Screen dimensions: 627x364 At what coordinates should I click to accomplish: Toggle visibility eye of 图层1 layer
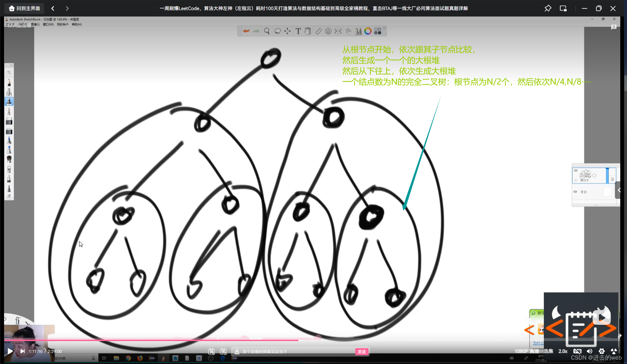(x=576, y=171)
